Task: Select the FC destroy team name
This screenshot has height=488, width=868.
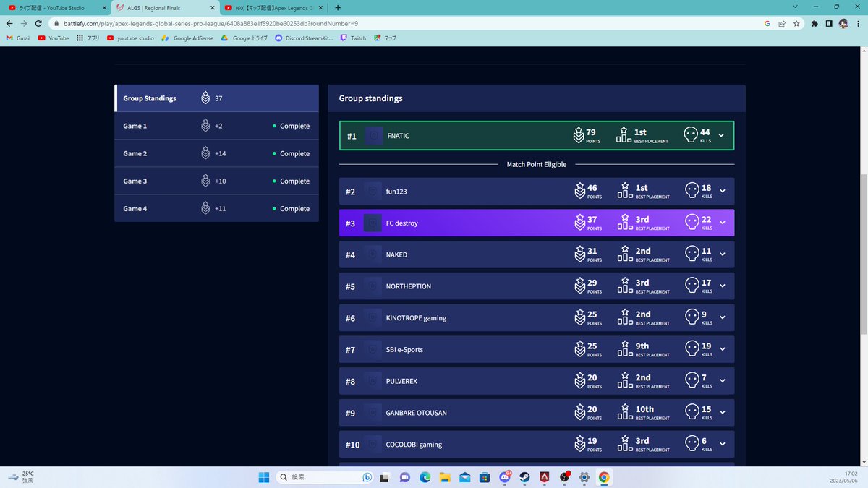Action: [x=402, y=223]
